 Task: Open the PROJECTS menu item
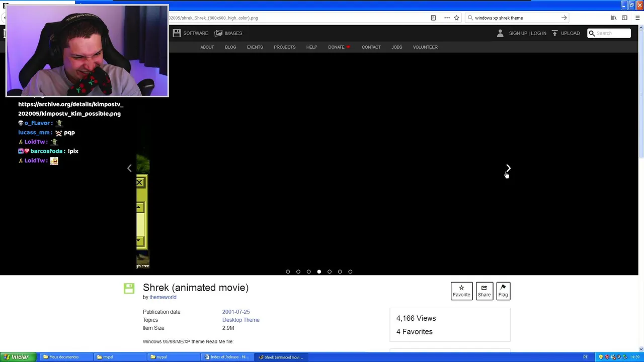284,47
